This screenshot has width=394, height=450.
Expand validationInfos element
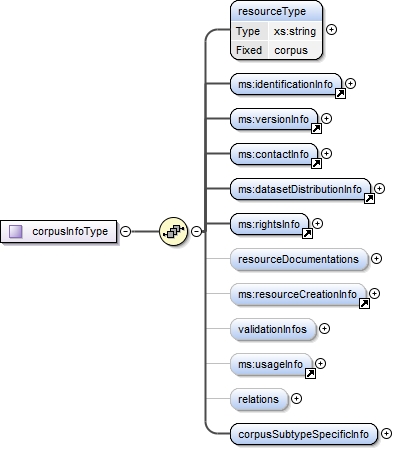coord(324,329)
